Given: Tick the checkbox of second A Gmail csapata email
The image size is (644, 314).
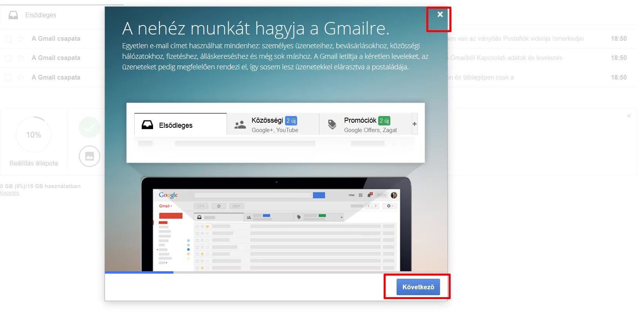Looking at the screenshot, I should (x=8, y=58).
